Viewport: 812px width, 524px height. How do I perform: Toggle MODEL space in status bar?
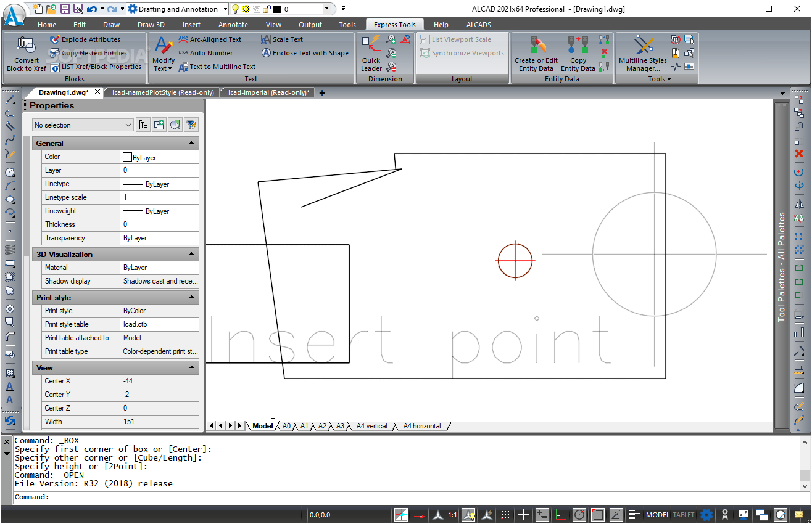[x=658, y=515]
